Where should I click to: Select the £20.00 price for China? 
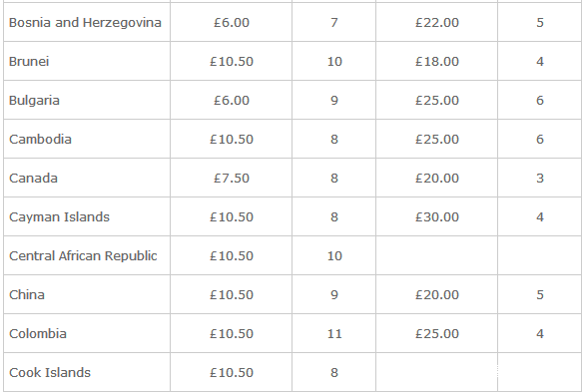pyautogui.click(x=437, y=294)
